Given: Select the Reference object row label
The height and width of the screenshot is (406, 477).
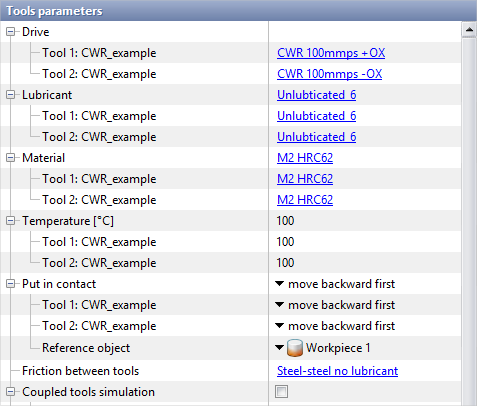Looking at the screenshot, I should 86,348.
